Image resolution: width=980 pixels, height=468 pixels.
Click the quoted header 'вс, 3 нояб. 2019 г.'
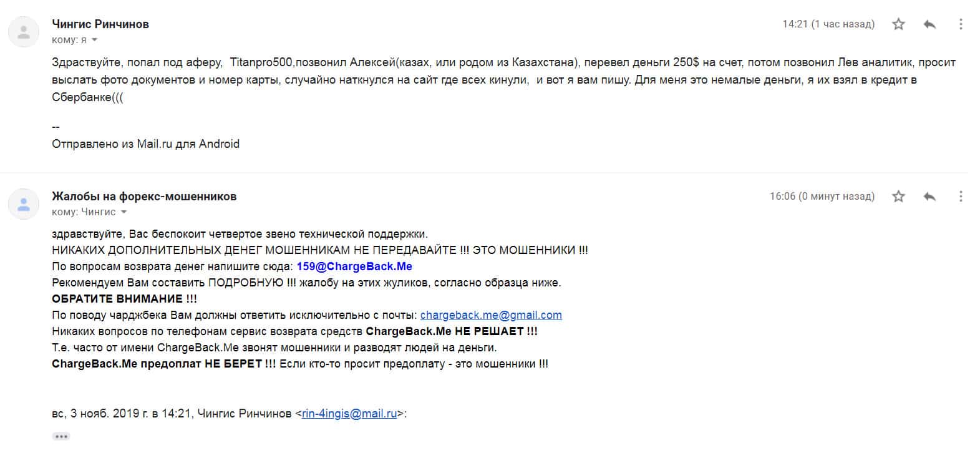click(x=100, y=414)
